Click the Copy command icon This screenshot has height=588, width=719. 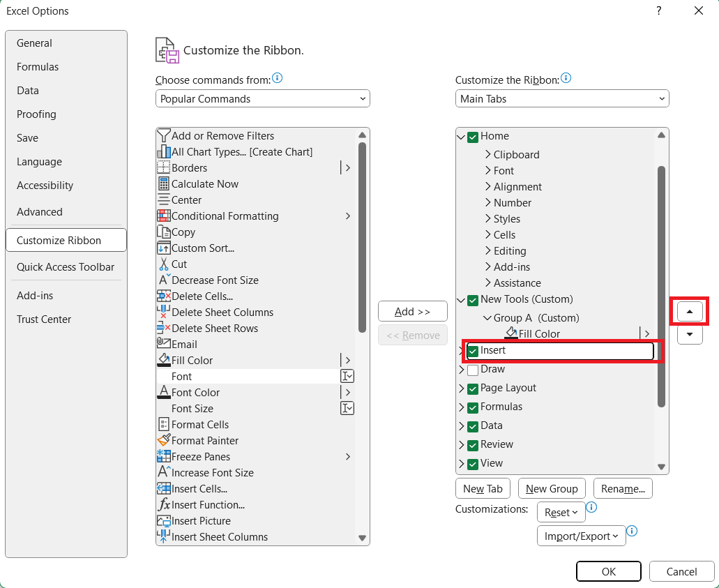click(164, 232)
